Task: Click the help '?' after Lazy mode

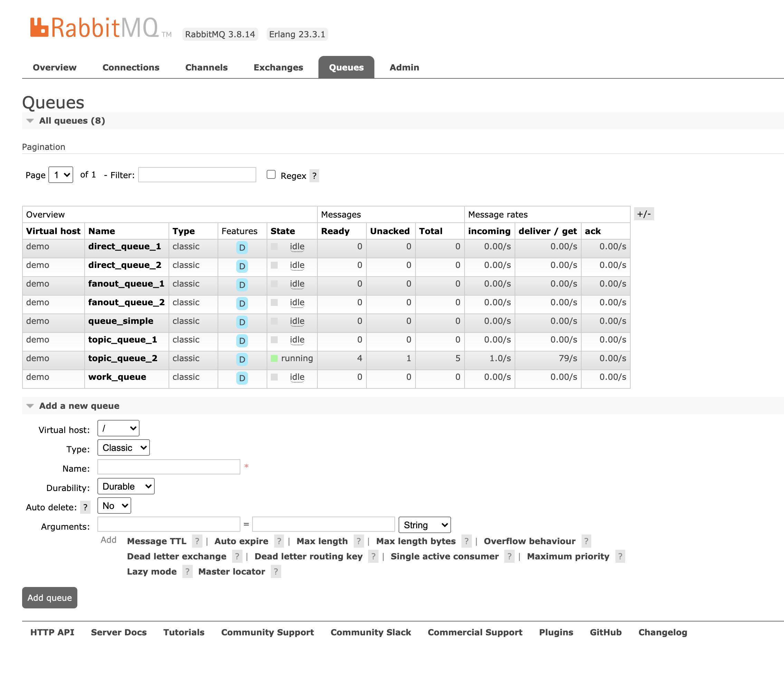Action: [187, 571]
